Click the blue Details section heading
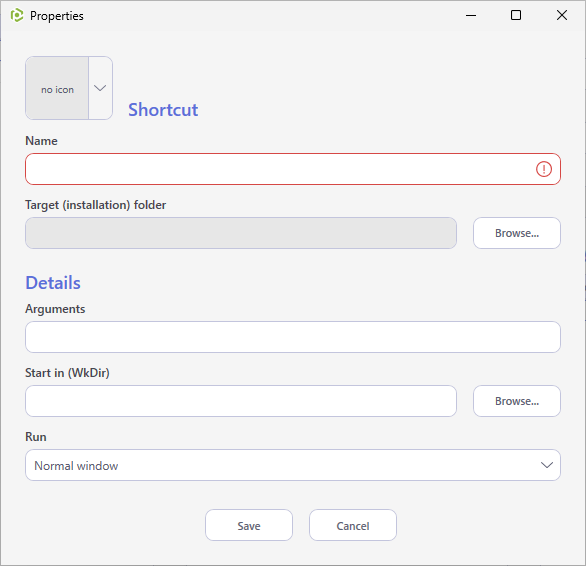Viewport: 586px width, 566px height. [53, 283]
